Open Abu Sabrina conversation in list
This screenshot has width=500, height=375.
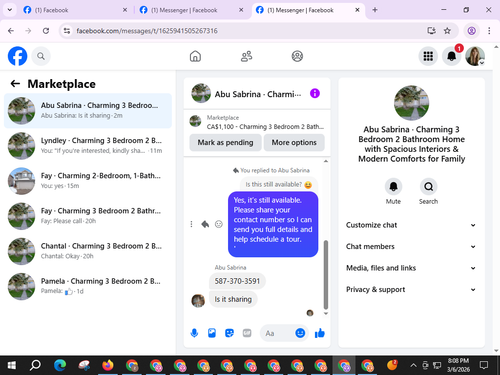(88, 110)
